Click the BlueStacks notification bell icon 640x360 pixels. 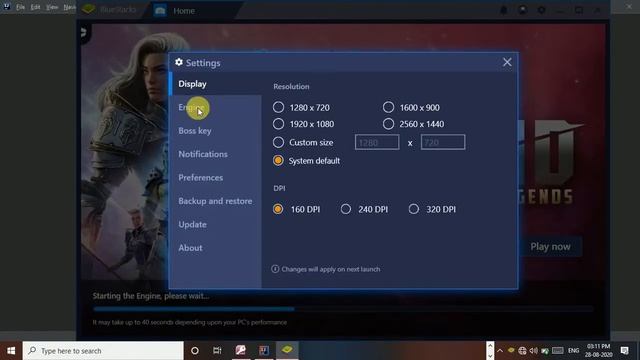[x=504, y=10]
